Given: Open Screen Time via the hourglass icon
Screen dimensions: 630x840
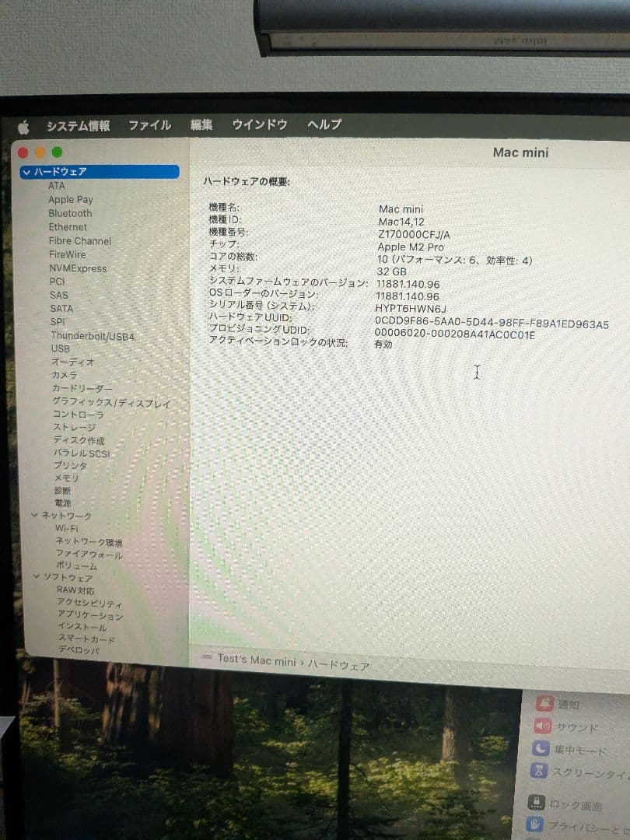Looking at the screenshot, I should [x=537, y=772].
